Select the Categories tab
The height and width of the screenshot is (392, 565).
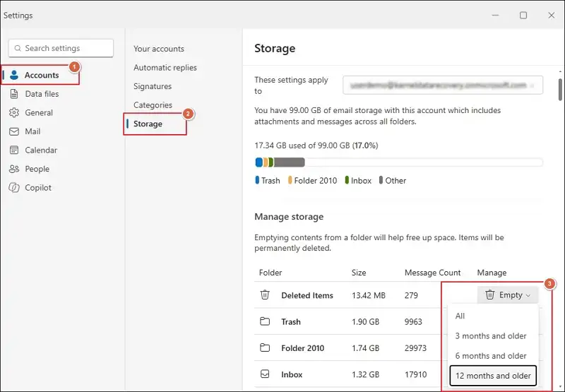(153, 105)
